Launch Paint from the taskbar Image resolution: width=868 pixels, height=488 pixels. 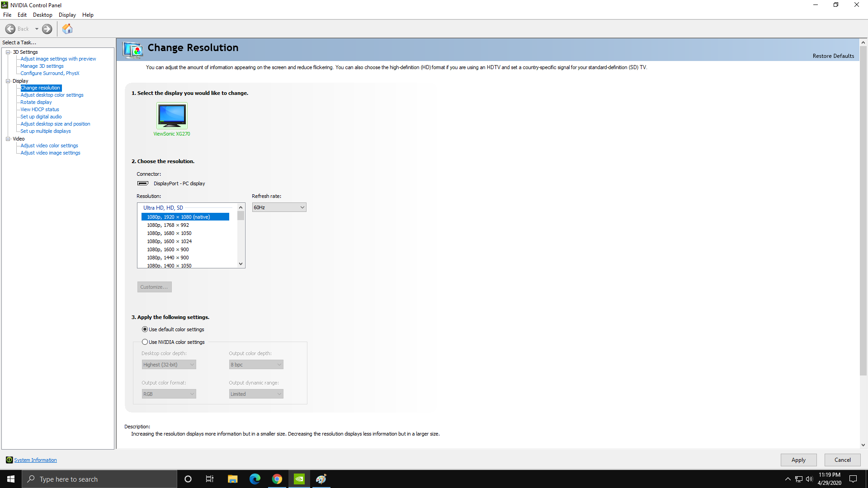pos(321,479)
